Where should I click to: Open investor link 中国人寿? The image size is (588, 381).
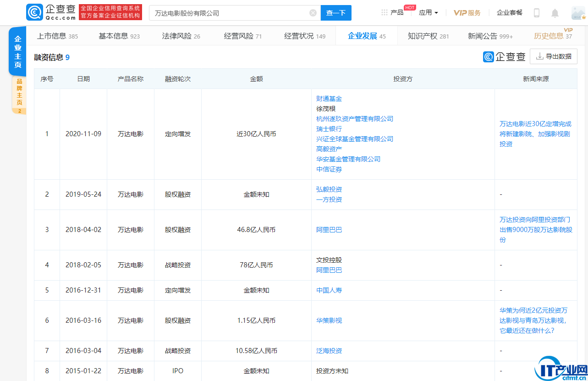click(329, 290)
